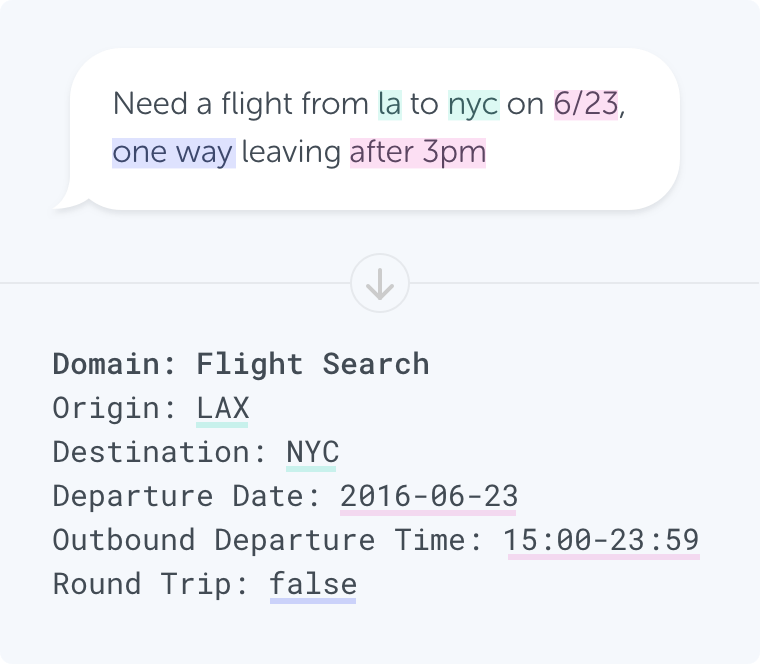Click the highlighted word "nyc"
This screenshot has width=760, height=664.
tap(473, 104)
